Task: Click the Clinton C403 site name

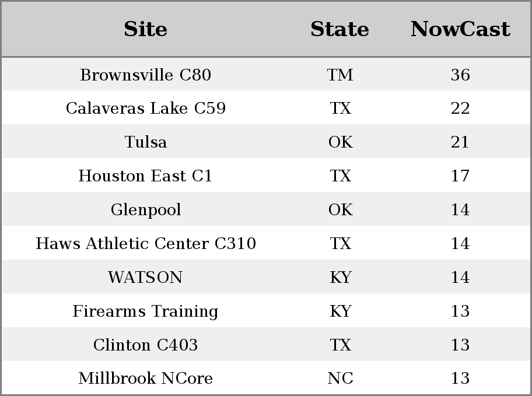Action: click(146, 345)
